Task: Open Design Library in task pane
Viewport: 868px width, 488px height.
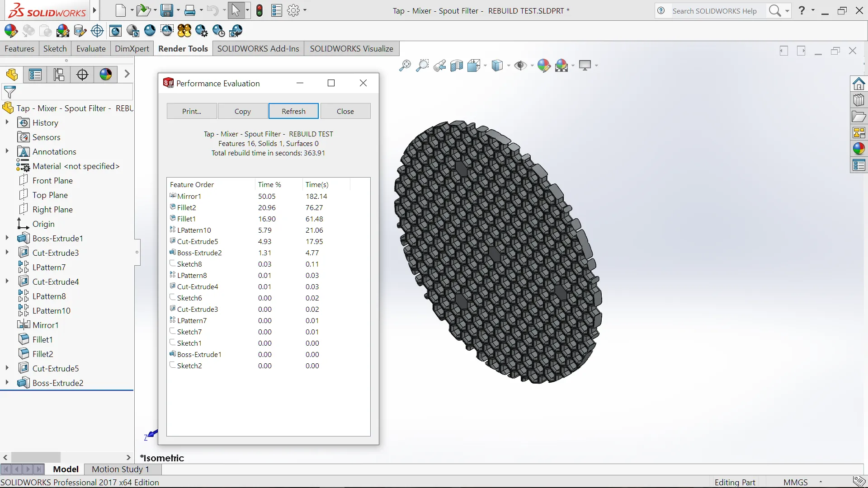Action: [859, 100]
